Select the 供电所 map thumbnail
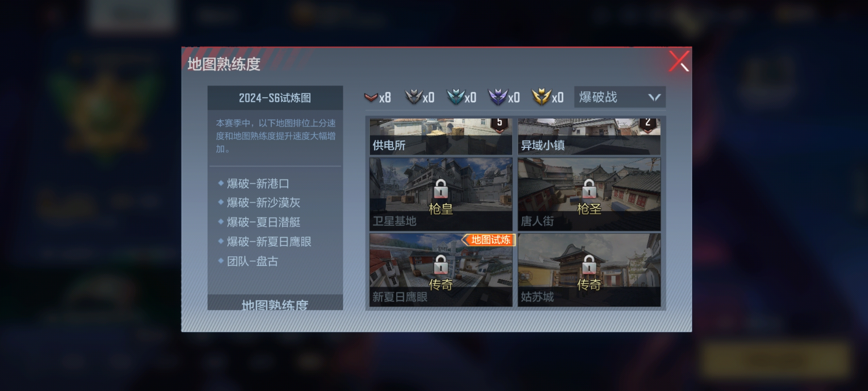The image size is (868, 391). (441, 136)
